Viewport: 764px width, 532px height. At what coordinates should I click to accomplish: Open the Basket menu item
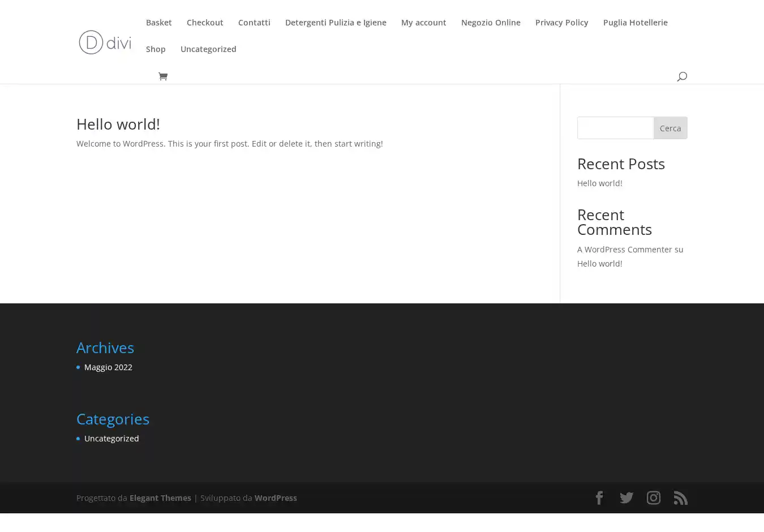click(x=158, y=23)
